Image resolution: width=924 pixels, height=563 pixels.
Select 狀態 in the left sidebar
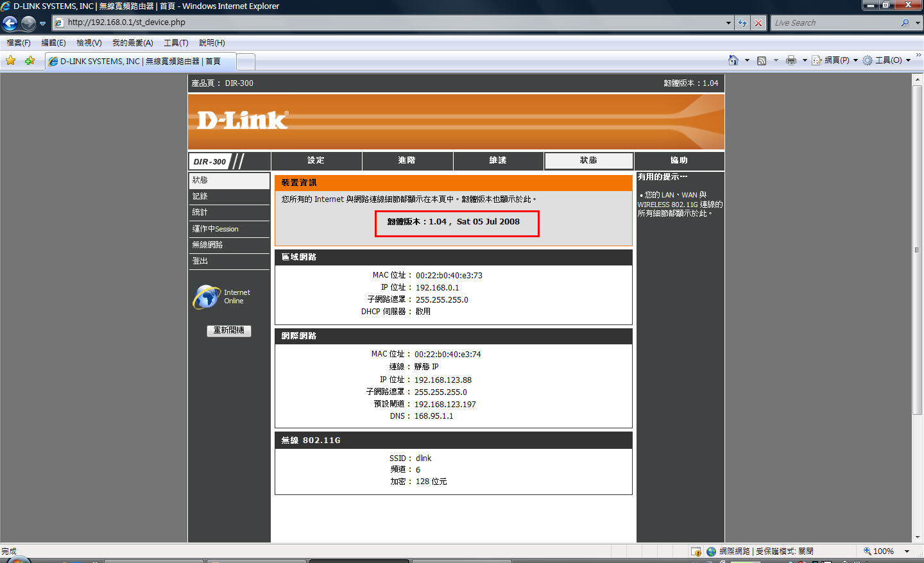click(x=229, y=180)
